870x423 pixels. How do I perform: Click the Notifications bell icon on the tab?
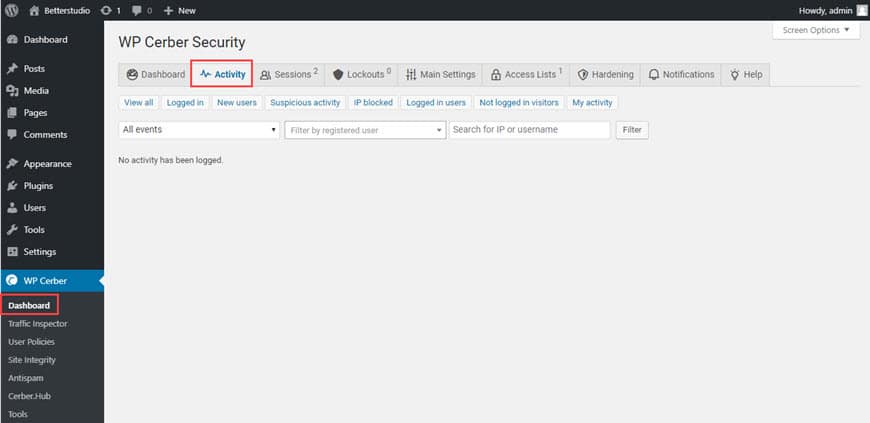(654, 74)
